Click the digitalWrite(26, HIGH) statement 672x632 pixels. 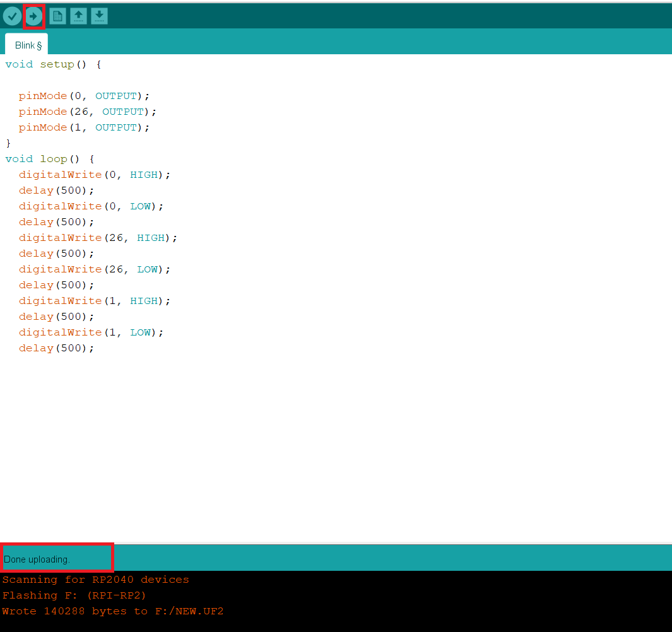98,238
